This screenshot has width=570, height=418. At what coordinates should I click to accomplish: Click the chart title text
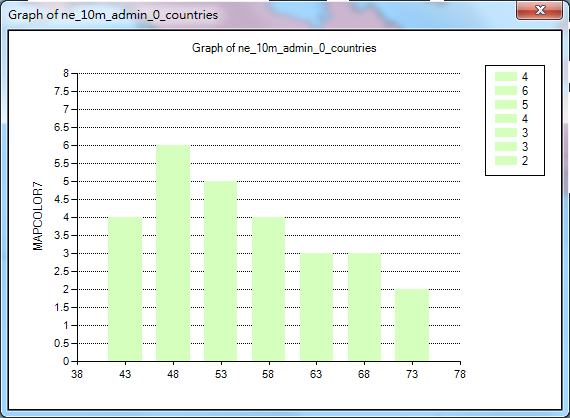pos(284,48)
